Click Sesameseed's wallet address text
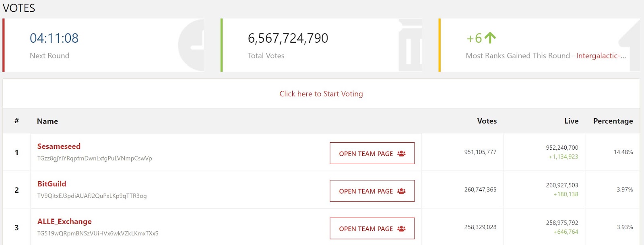The image size is (644, 245). point(95,159)
